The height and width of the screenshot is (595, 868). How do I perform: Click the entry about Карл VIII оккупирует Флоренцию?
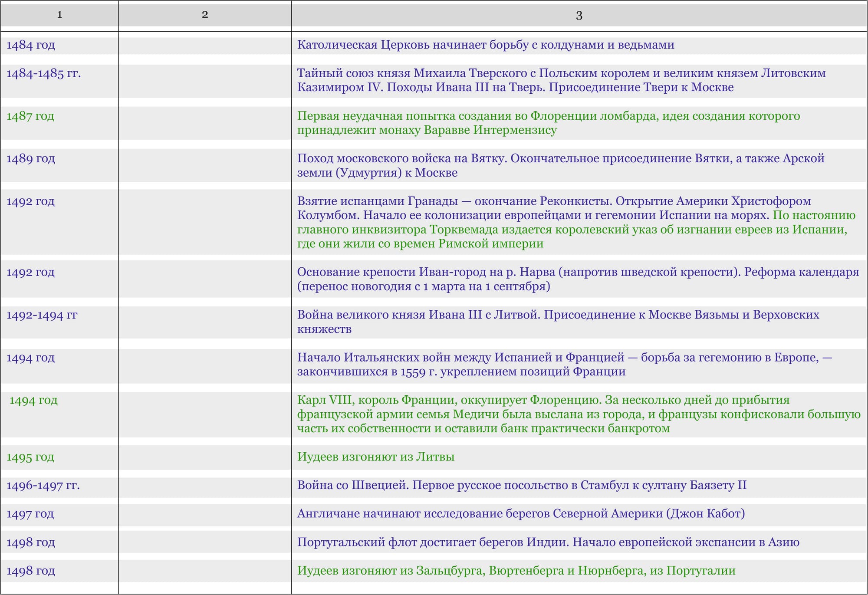pos(579,414)
